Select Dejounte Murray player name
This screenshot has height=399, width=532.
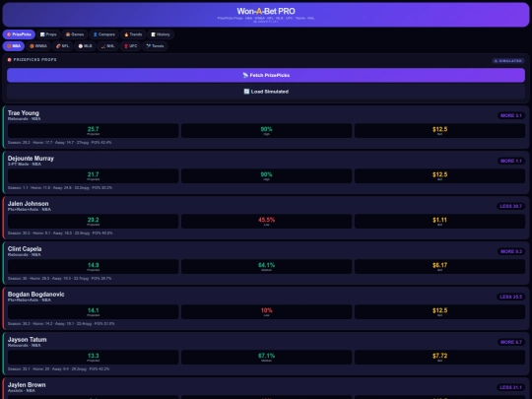tap(31, 159)
